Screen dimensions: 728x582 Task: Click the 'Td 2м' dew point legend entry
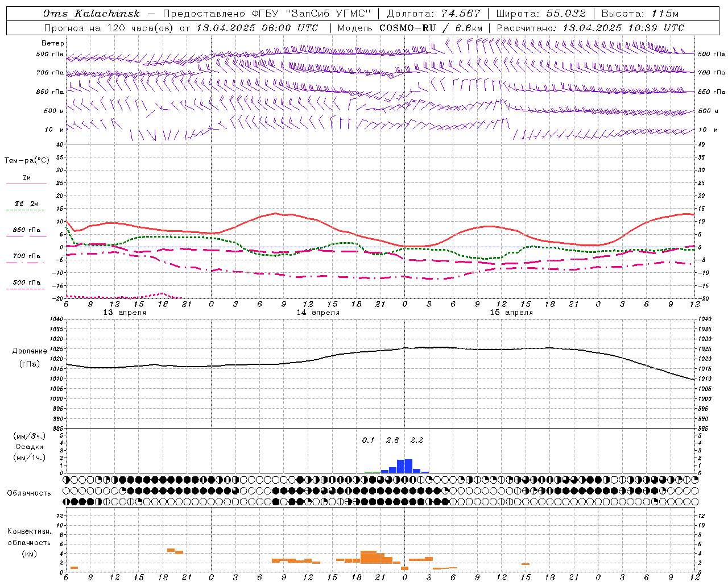click(26, 203)
